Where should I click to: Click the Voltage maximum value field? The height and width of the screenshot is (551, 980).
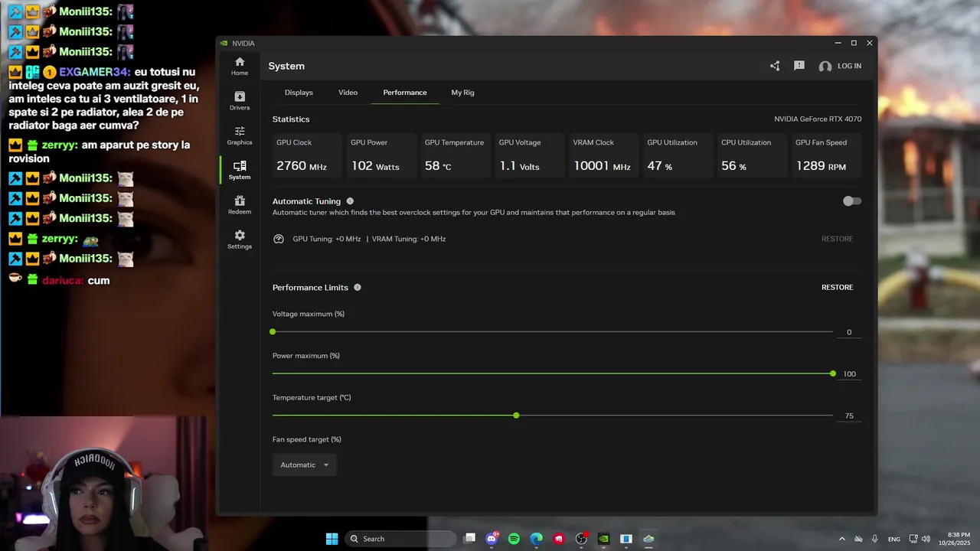click(849, 332)
